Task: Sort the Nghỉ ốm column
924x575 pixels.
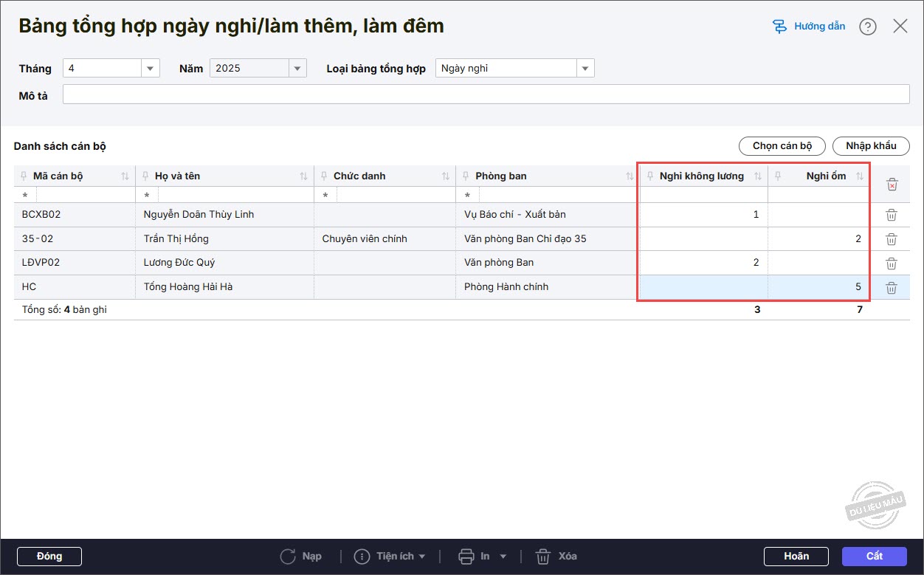Action: (860, 176)
